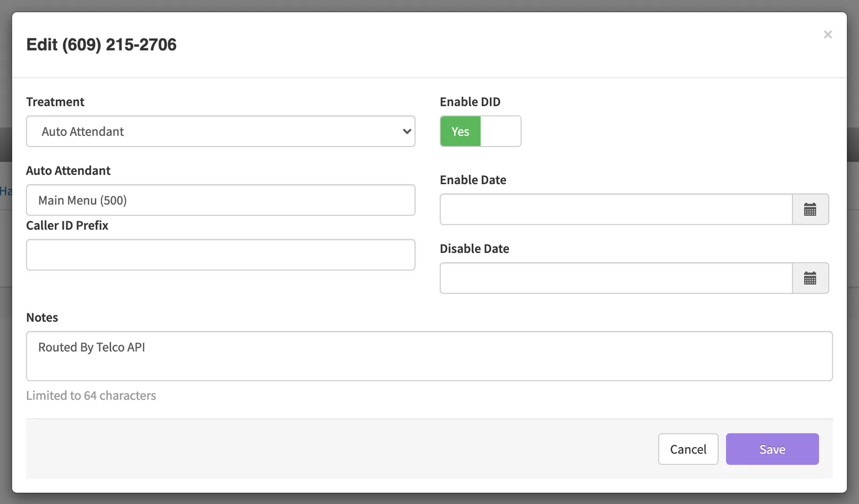This screenshot has width=859, height=504.
Task: Close the Edit dialog with the X
Action: (x=828, y=35)
